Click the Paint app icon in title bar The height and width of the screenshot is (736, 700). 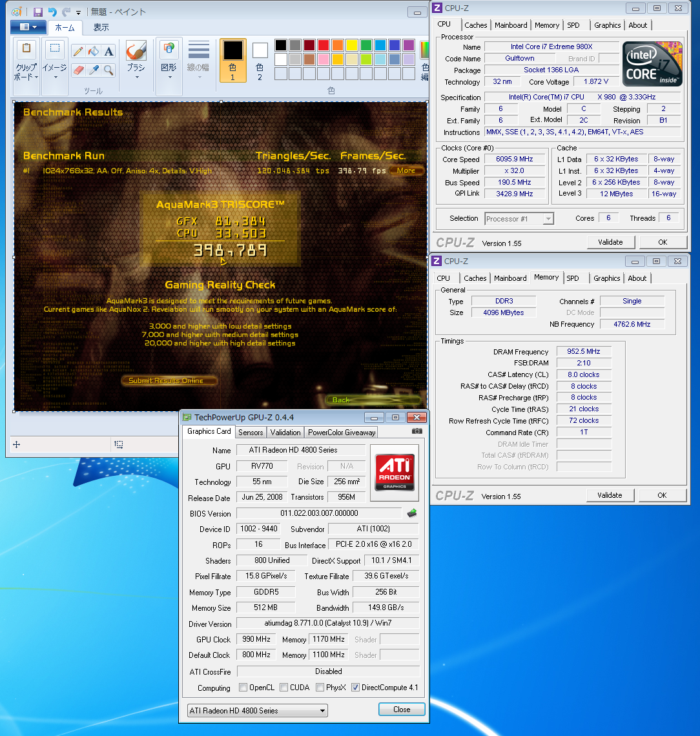[16, 12]
